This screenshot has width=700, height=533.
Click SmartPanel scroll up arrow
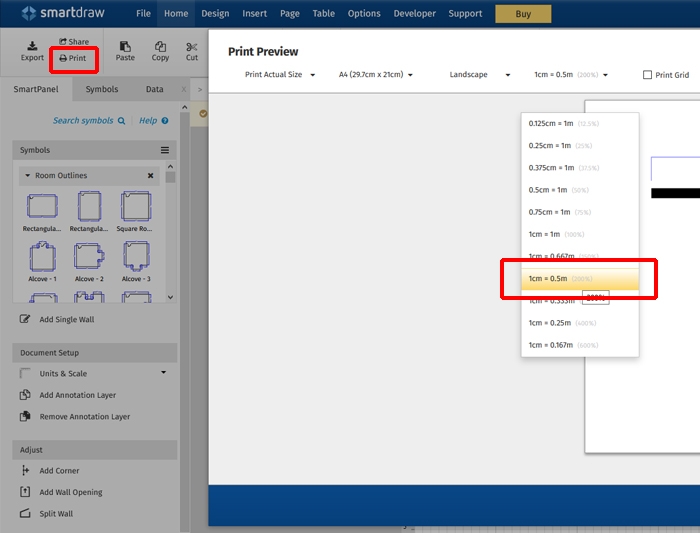[184, 107]
